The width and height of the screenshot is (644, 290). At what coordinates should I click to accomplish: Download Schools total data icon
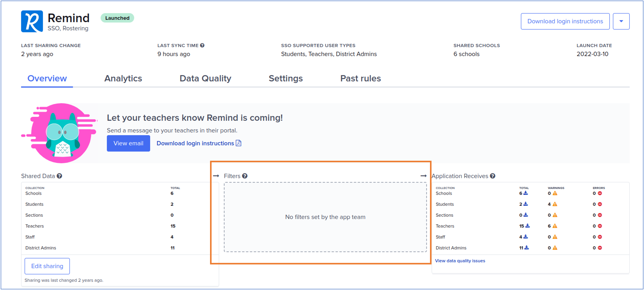526,193
